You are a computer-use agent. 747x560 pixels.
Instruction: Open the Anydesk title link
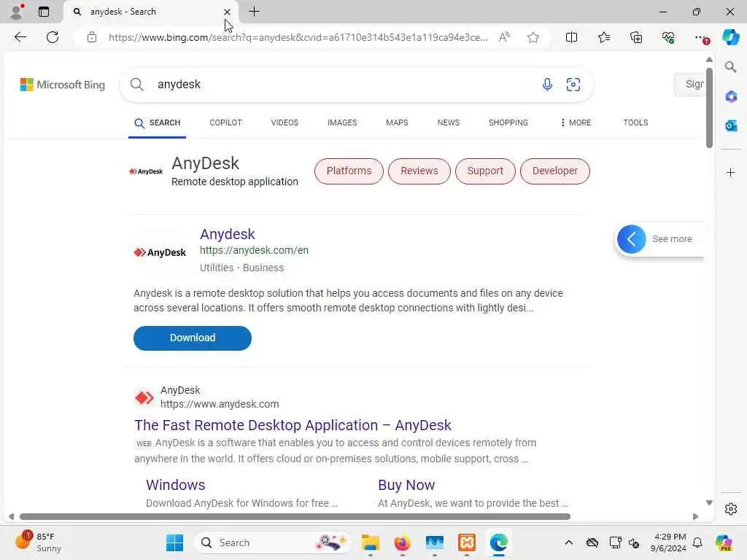tap(228, 234)
